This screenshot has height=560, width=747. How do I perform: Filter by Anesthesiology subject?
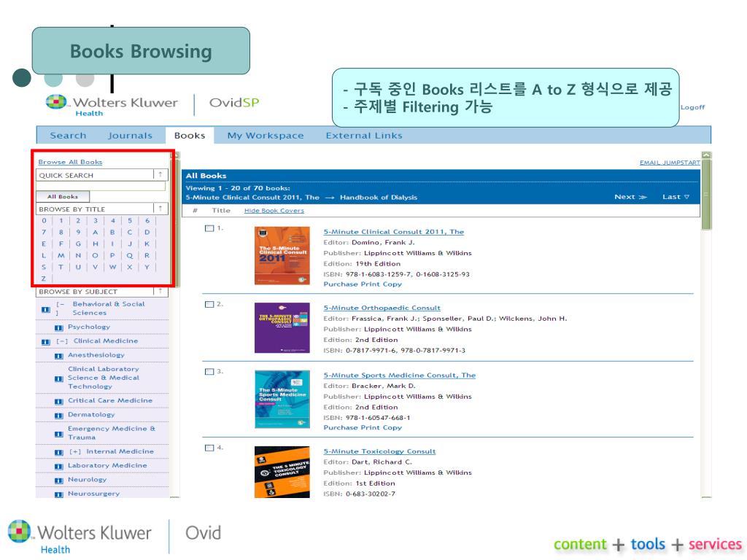click(x=96, y=355)
